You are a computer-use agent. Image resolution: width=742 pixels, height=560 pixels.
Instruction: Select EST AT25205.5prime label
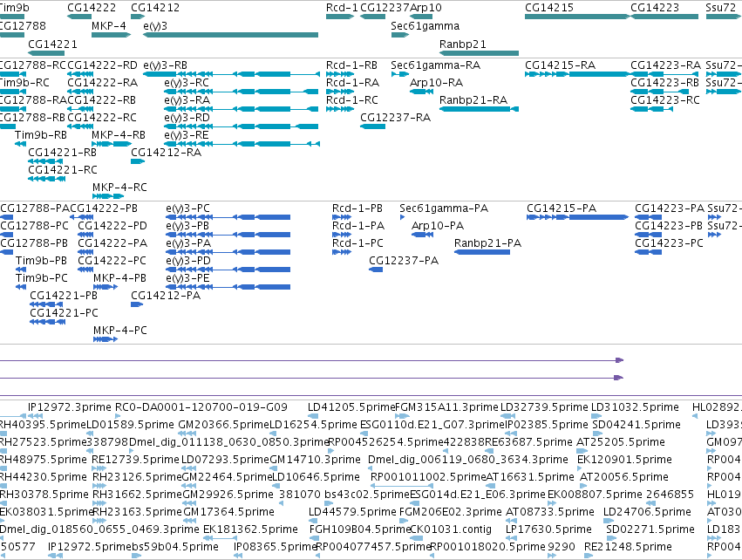[621, 442]
